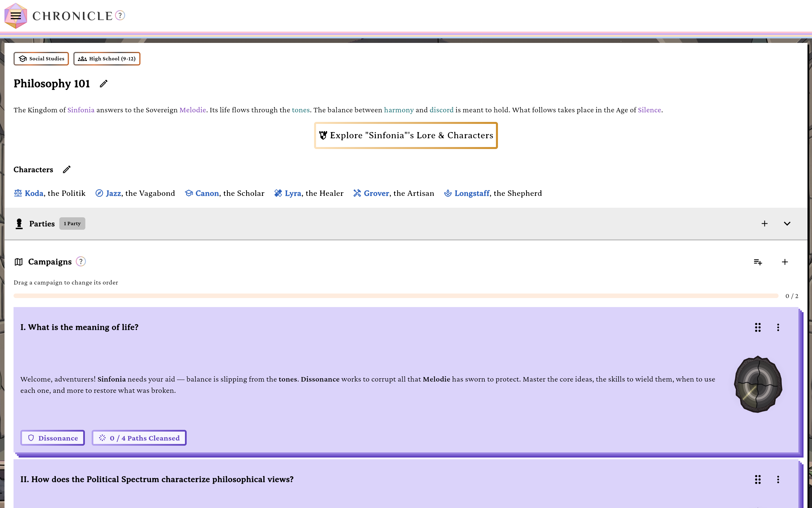The image size is (812, 508).
Task: Click the High School (9-12) grade tag
Action: tap(107, 59)
